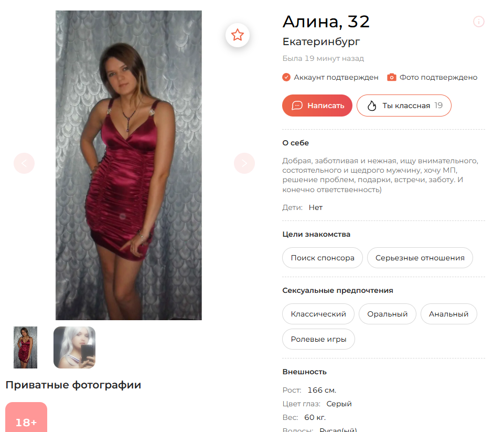This screenshot has width=504, height=432.
Task: Click the main profile photo
Action: pyautogui.click(x=128, y=165)
